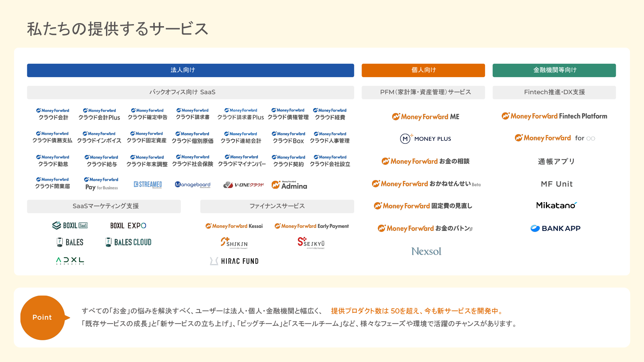Select the V-ONEクラウド logo

(x=244, y=185)
